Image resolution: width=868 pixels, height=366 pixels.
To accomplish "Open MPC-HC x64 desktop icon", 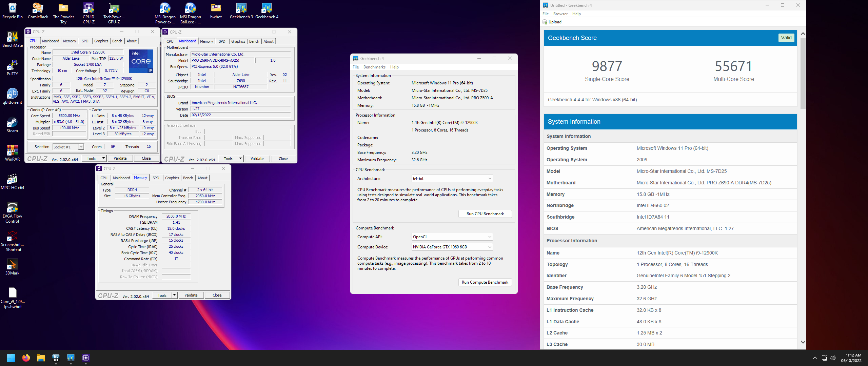I will [13, 182].
